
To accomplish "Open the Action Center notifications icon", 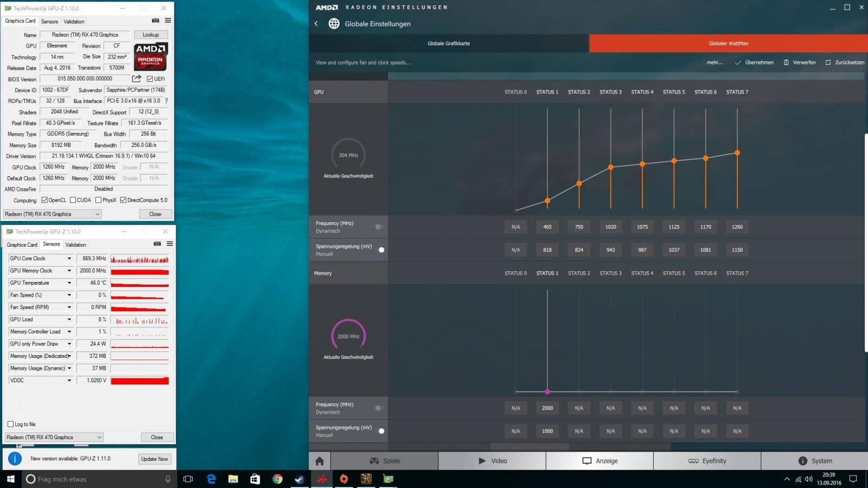I will coord(853,479).
